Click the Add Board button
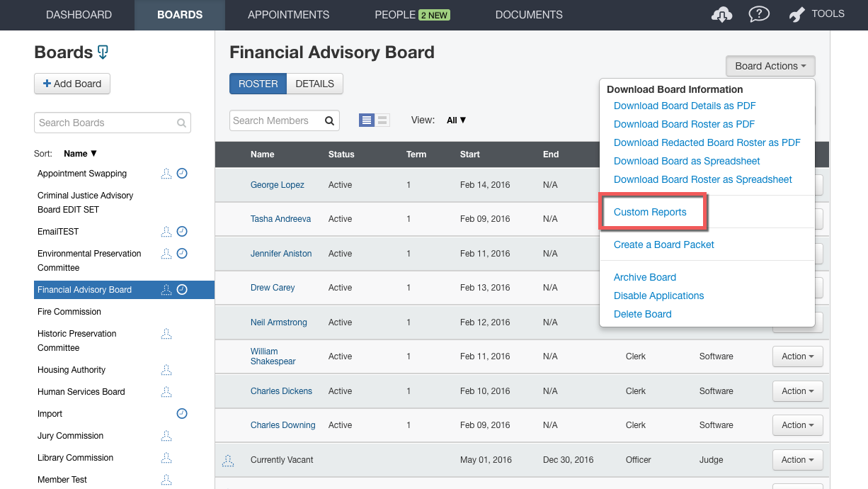 tap(72, 84)
